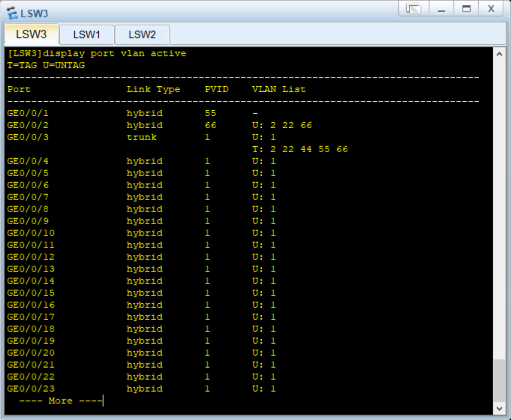
Task: Click the GE0/0/10 port entry
Action: (x=30, y=233)
